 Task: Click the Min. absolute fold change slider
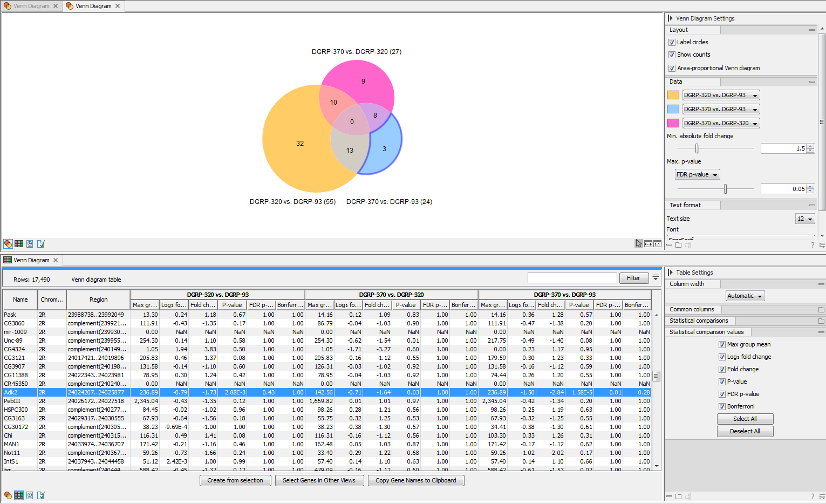click(697, 148)
